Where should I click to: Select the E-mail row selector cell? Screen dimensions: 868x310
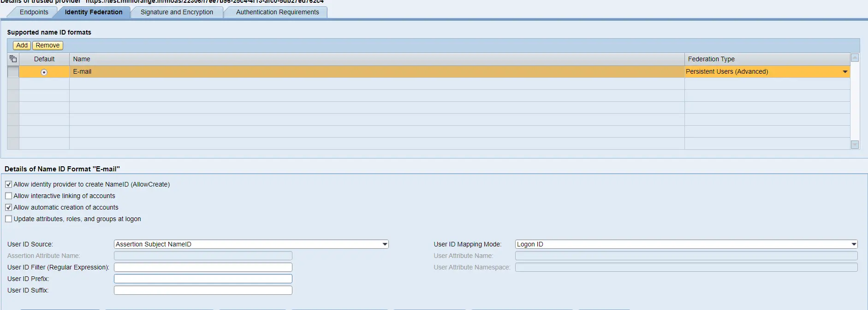coord(13,71)
